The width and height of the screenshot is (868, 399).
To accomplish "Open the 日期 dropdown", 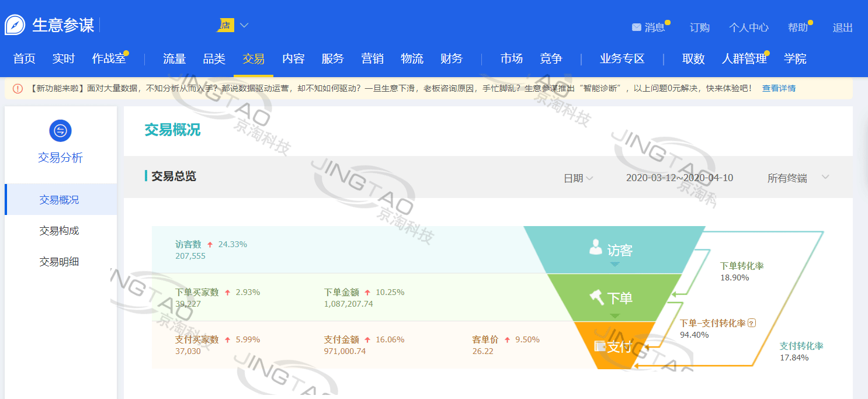I will 578,178.
